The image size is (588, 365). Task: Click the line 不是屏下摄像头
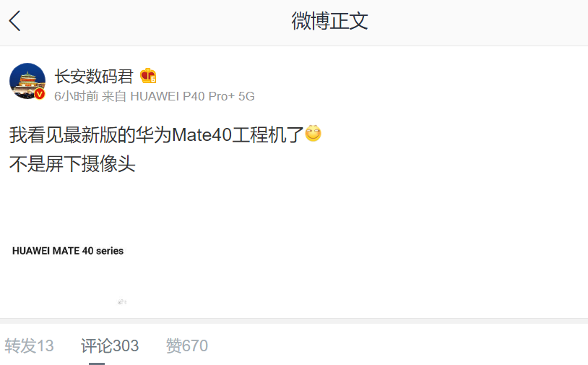click(72, 164)
